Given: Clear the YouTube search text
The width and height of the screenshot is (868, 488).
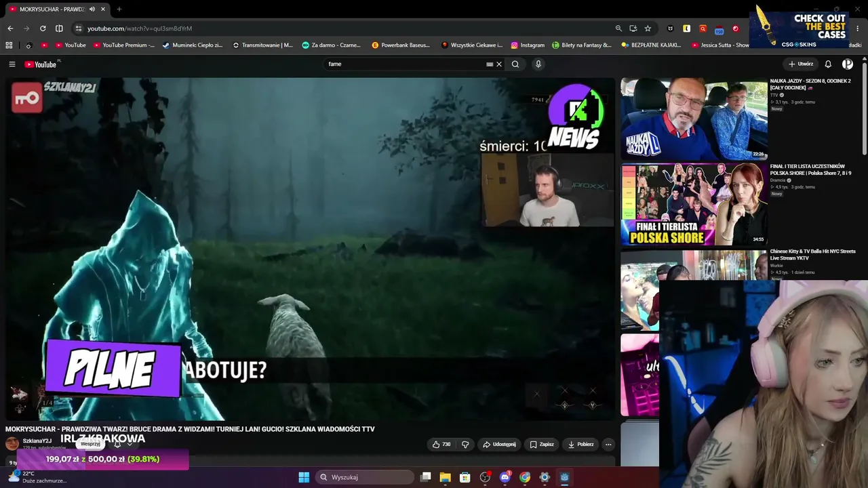Looking at the screenshot, I should [x=499, y=64].
